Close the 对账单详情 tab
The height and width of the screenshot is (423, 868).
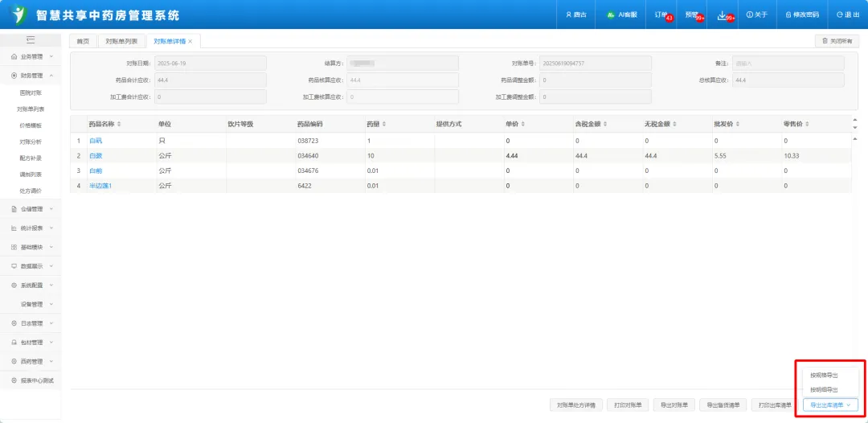tap(190, 41)
